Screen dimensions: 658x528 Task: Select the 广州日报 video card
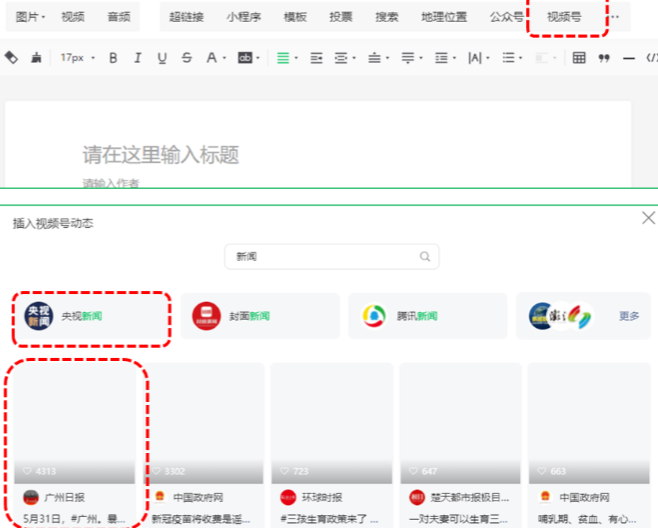(x=75, y=444)
